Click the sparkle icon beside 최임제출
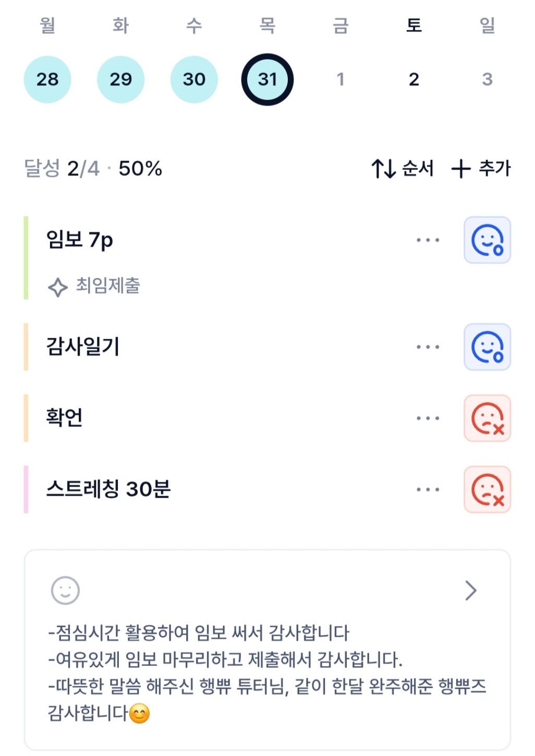The height and width of the screenshot is (756, 535). (x=57, y=287)
